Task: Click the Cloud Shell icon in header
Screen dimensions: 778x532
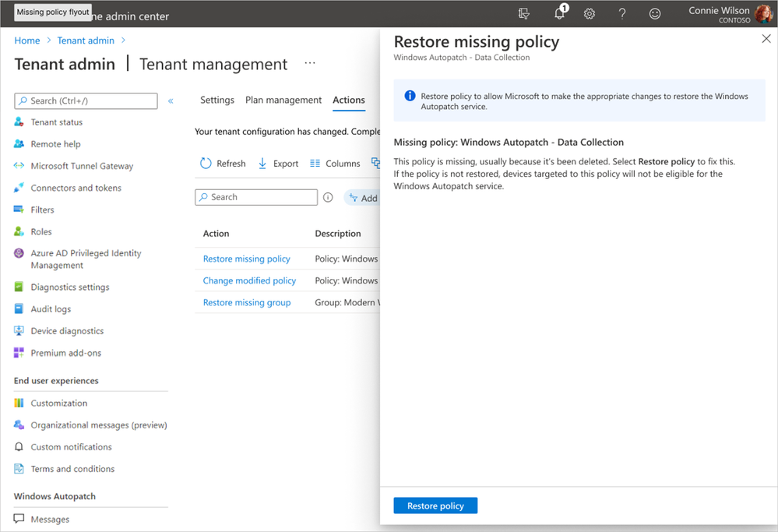Action: [524, 13]
